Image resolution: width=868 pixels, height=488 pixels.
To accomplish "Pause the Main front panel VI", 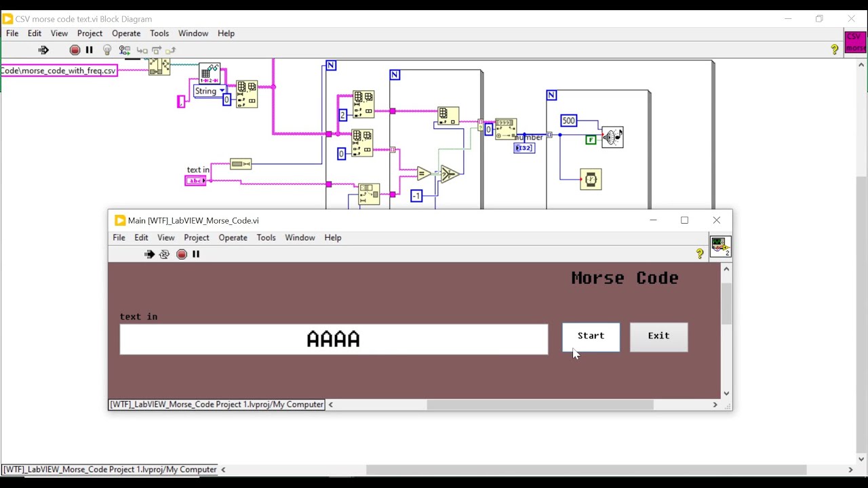I will coord(196,254).
